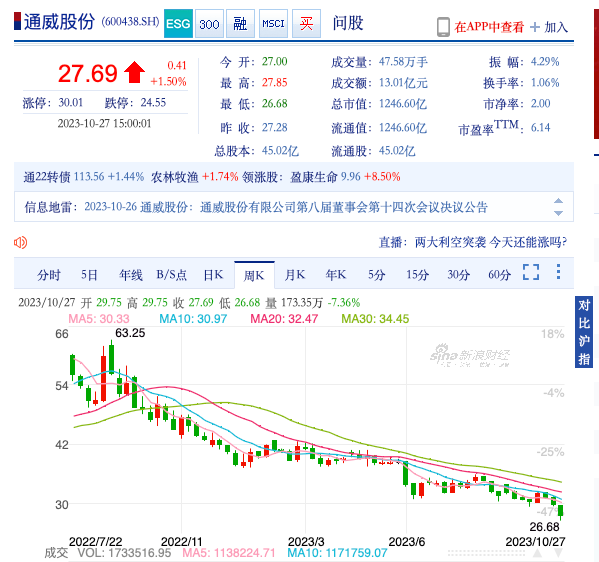Click the 63.25 high price marker
599x562 pixels.
130,333
